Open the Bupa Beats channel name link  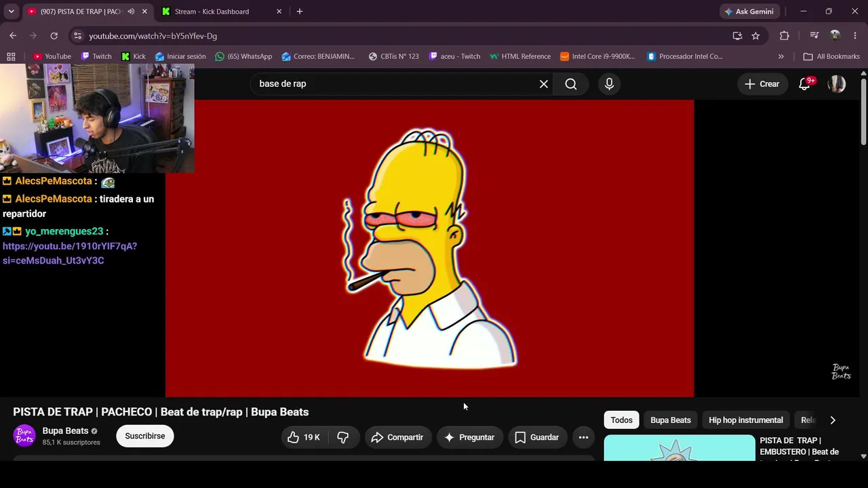pos(65,430)
